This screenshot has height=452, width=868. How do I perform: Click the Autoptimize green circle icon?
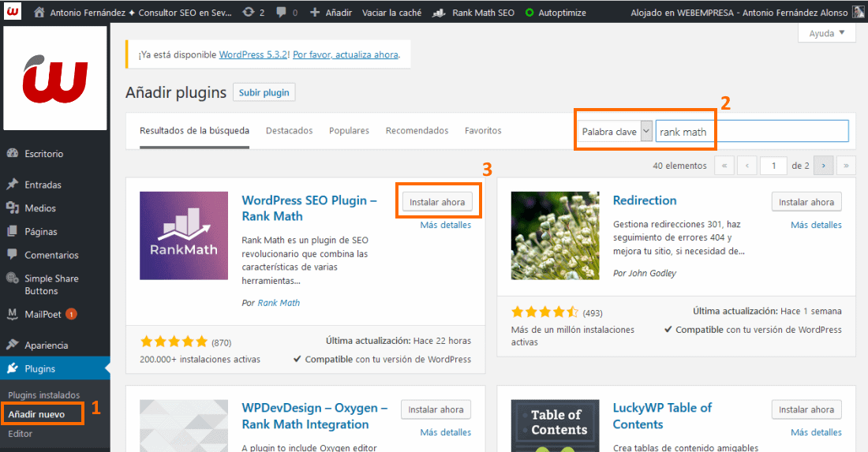point(529,12)
